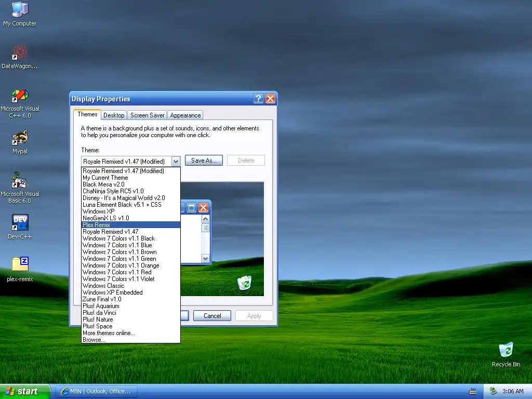Select Windows 7 Colors v1.1 Black
The width and height of the screenshot is (532, 399).
tap(131, 238)
